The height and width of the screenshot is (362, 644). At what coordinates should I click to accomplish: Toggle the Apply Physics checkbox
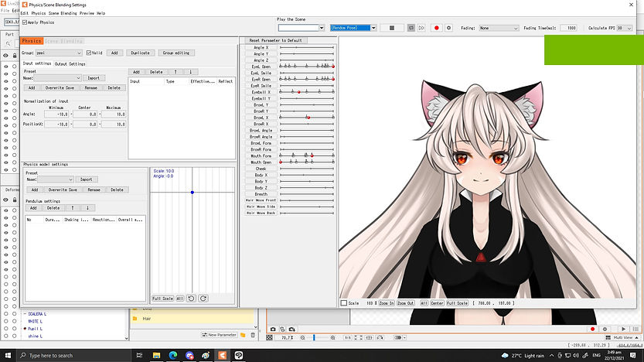point(25,22)
